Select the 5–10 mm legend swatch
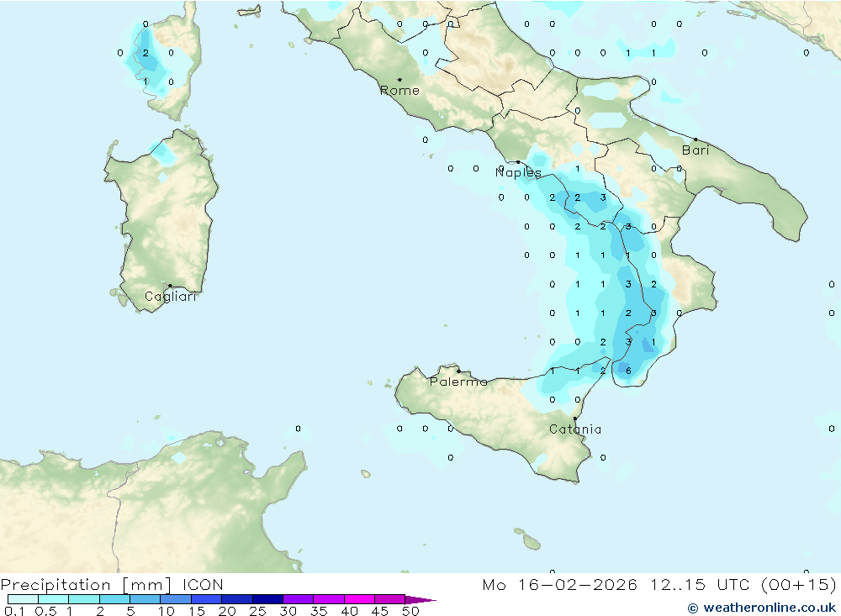 pos(145,599)
